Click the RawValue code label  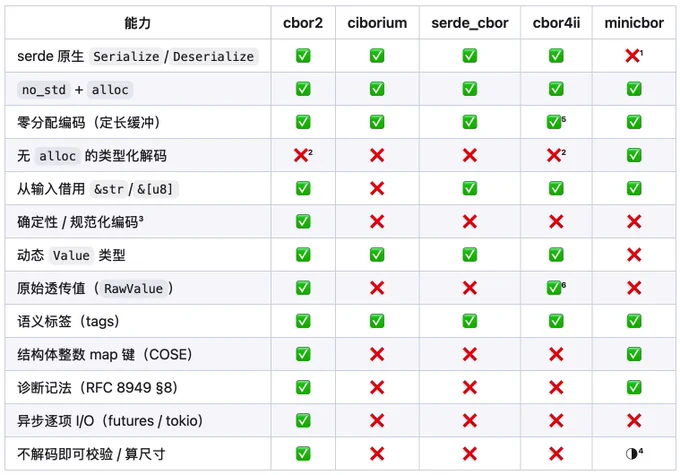[x=134, y=288]
